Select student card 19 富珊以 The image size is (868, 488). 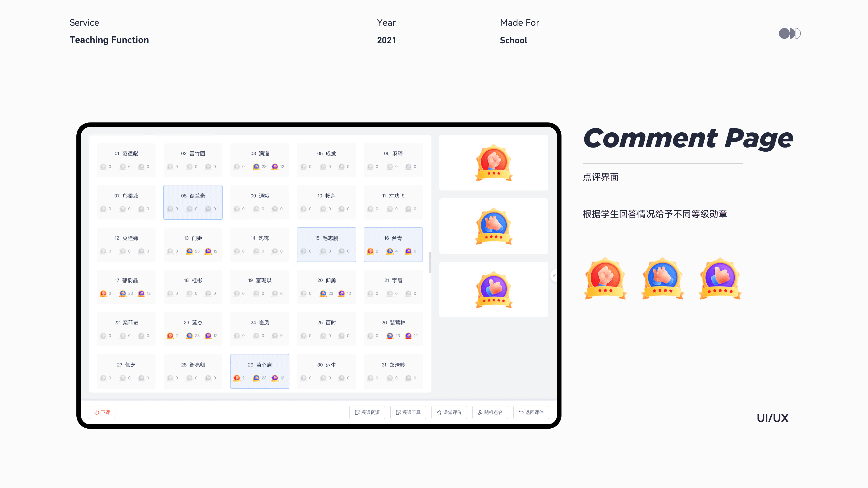pyautogui.click(x=260, y=287)
